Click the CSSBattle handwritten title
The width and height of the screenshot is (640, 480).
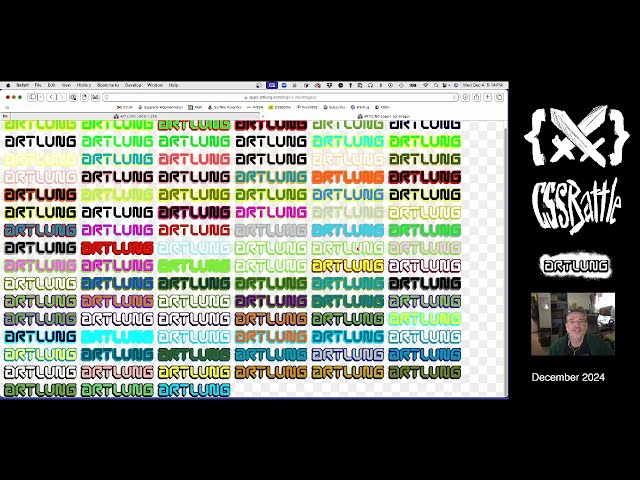pyautogui.click(x=576, y=206)
